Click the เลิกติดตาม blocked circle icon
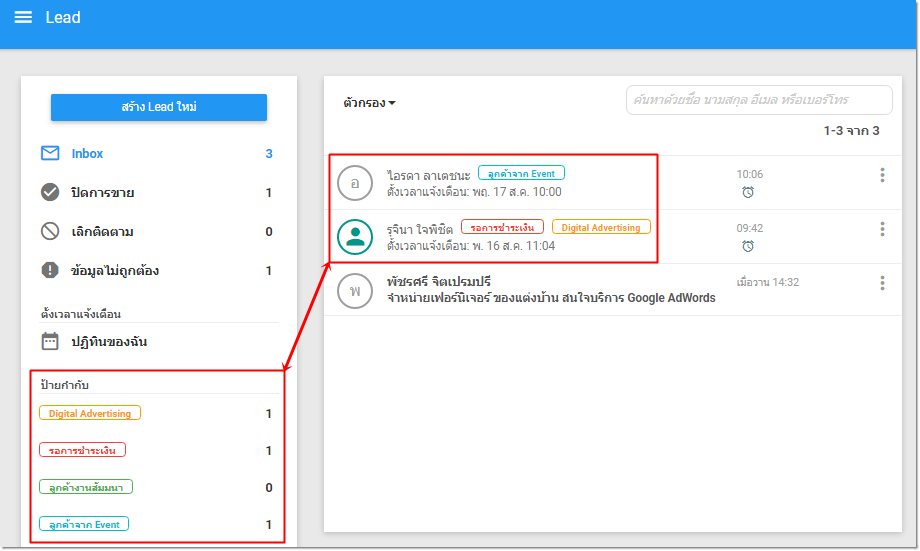Viewport: 920px width, 551px height. point(50,231)
